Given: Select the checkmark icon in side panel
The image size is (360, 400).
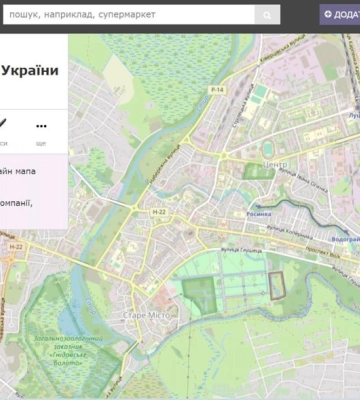Looking at the screenshot, I should click(2, 124).
